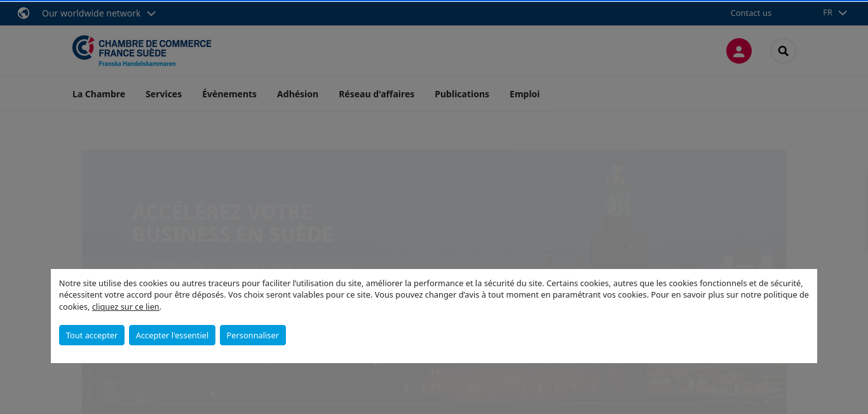Open La Chambre menu
The height and width of the screenshot is (414, 868).
98,94
